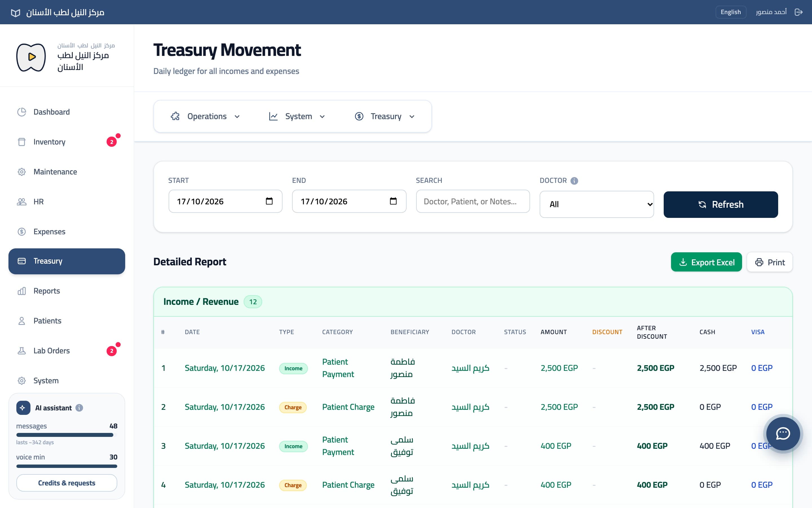Click the Income badge in row 1

click(293, 368)
